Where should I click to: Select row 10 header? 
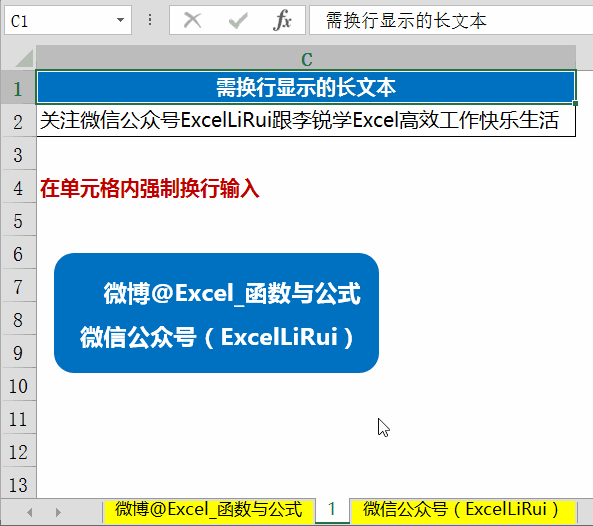[18, 385]
